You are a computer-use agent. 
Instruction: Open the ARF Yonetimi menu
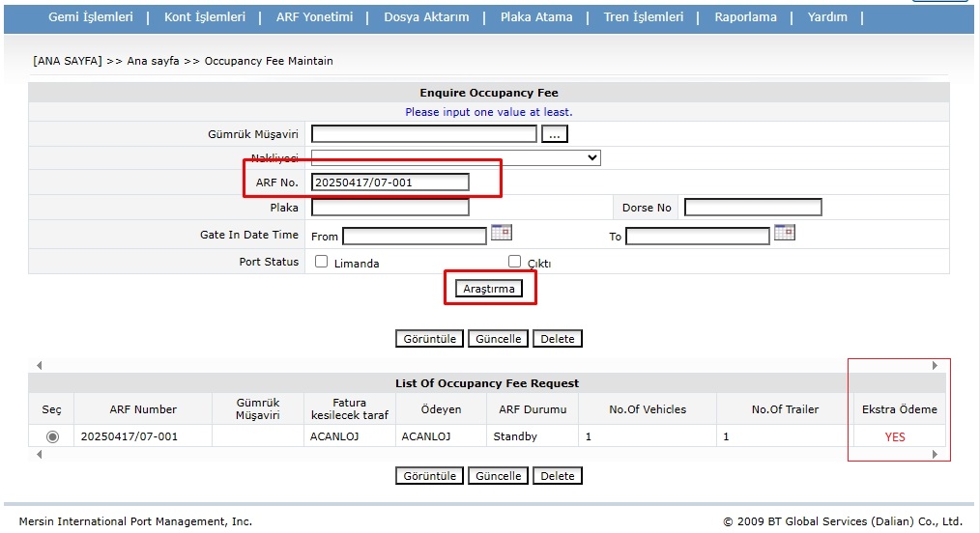[313, 17]
